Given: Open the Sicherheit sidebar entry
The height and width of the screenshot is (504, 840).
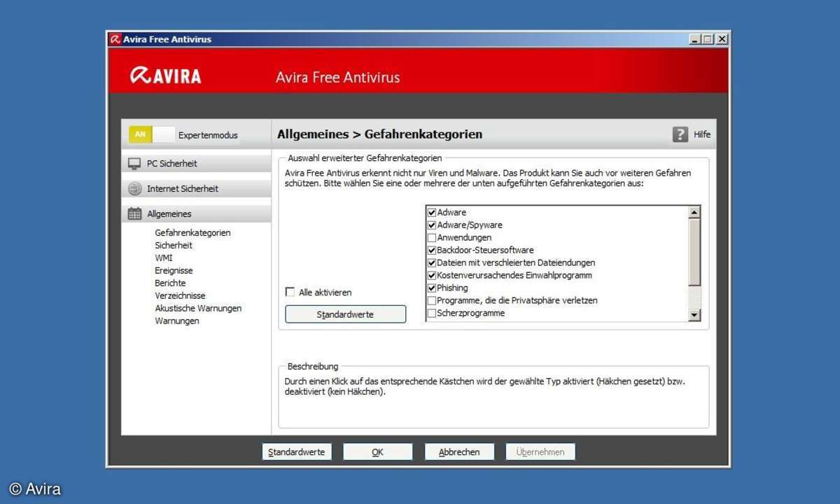Looking at the screenshot, I should [174, 245].
